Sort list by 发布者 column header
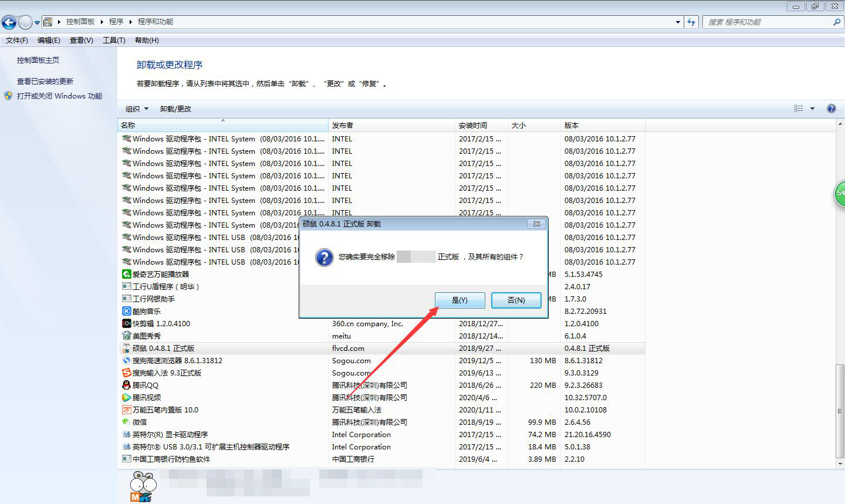This screenshot has width=845, height=504. 392,126
